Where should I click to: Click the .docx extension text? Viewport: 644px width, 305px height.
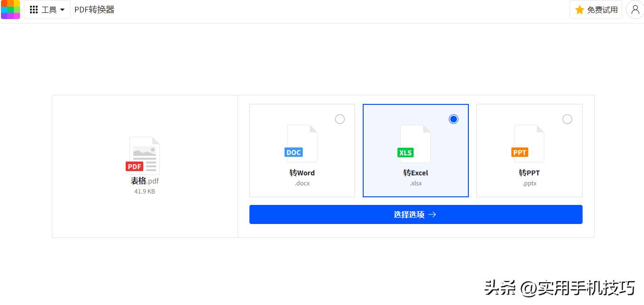[302, 183]
